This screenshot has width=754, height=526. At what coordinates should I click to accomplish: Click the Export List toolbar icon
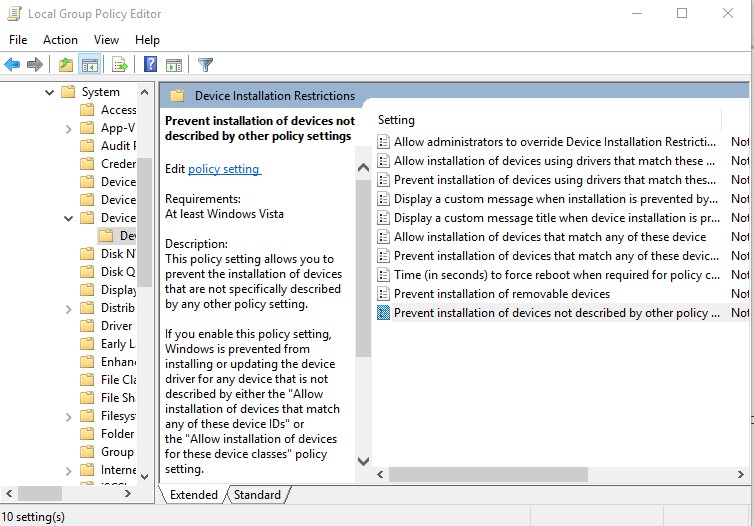coord(120,64)
